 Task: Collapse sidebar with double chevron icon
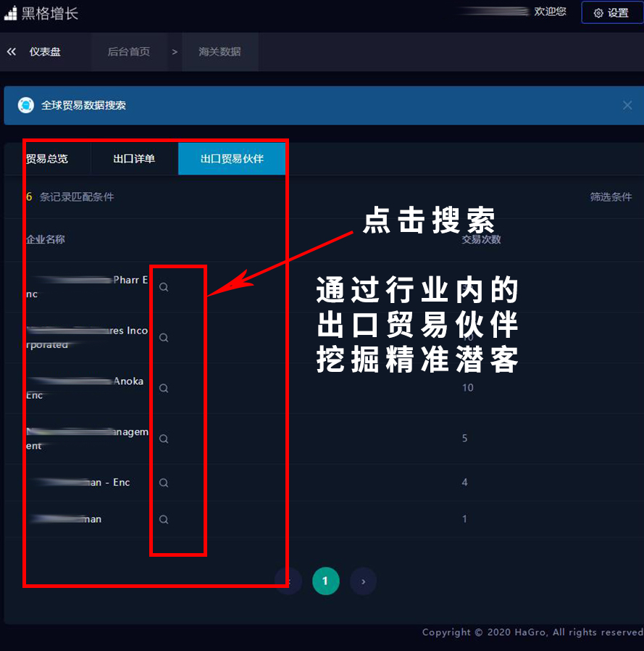pos(12,51)
